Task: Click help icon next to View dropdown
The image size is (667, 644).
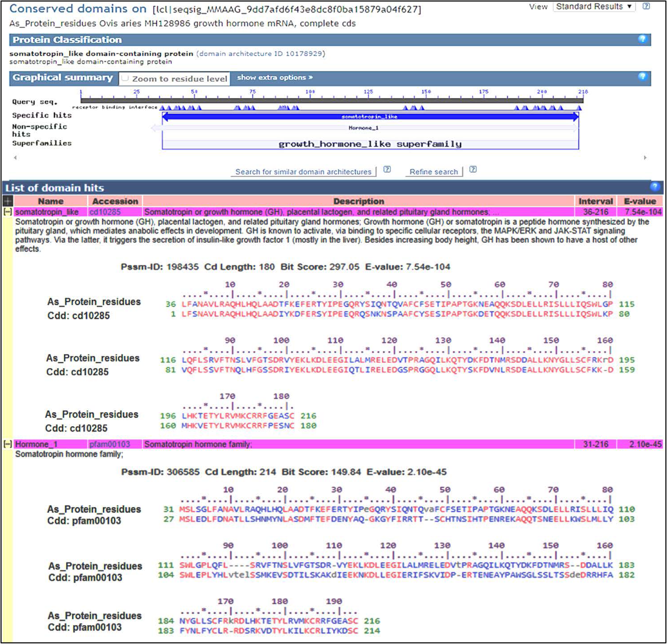Action: [x=646, y=6]
